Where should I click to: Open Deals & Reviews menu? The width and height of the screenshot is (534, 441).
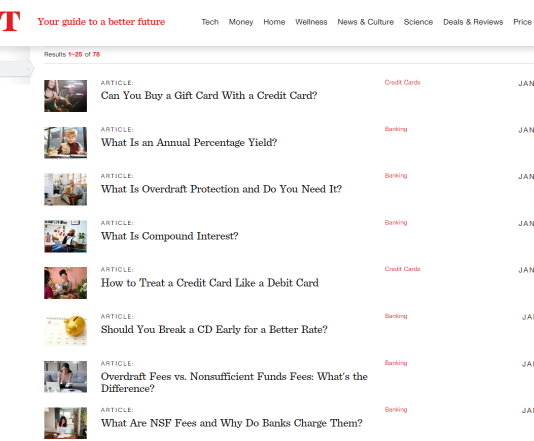(x=473, y=22)
